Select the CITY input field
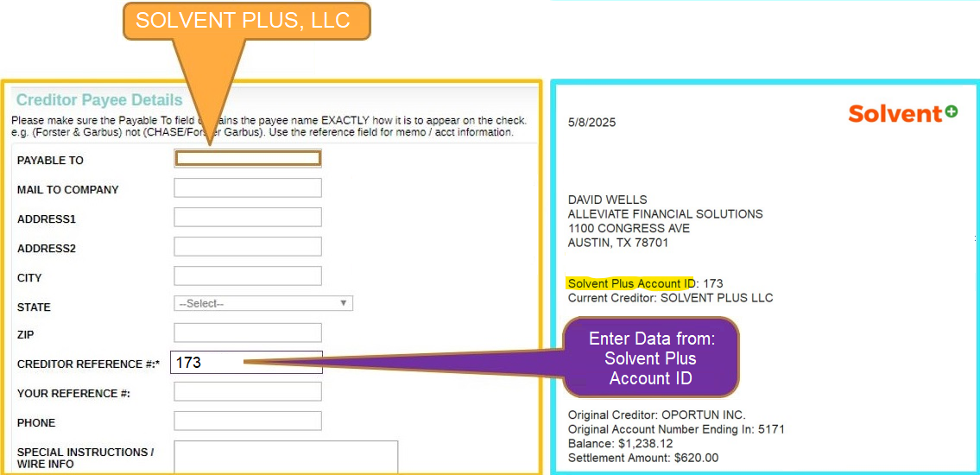980x475 pixels. 248,276
